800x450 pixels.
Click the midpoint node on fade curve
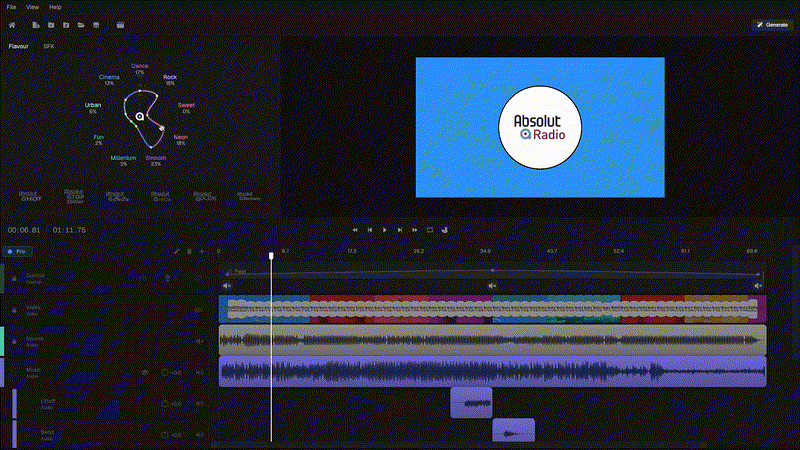pyautogui.click(x=492, y=270)
